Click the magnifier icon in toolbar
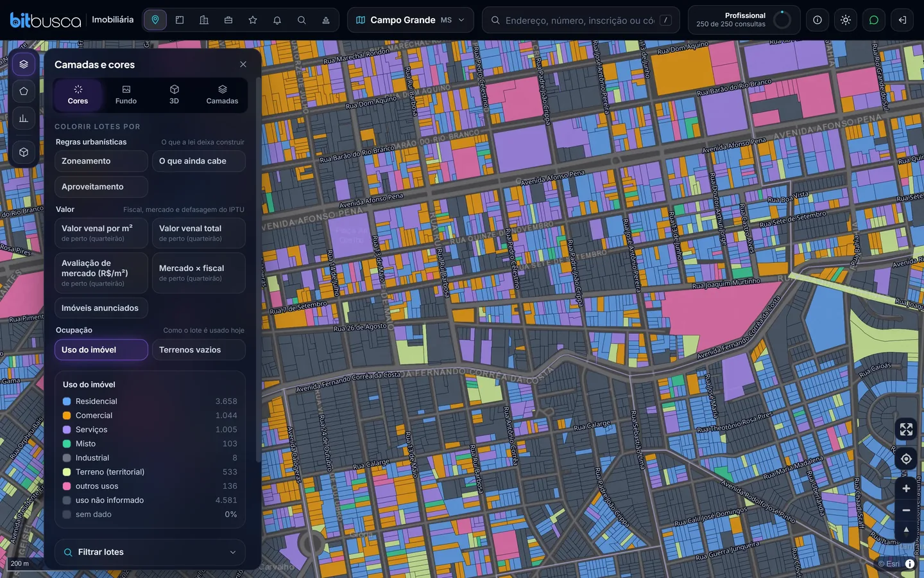The image size is (924, 578). 302,20
